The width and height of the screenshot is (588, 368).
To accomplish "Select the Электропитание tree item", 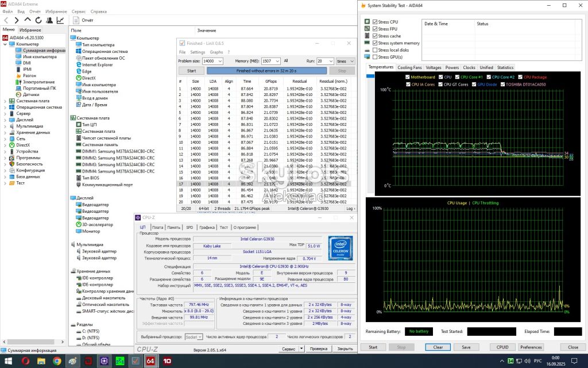I will point(35,82).
